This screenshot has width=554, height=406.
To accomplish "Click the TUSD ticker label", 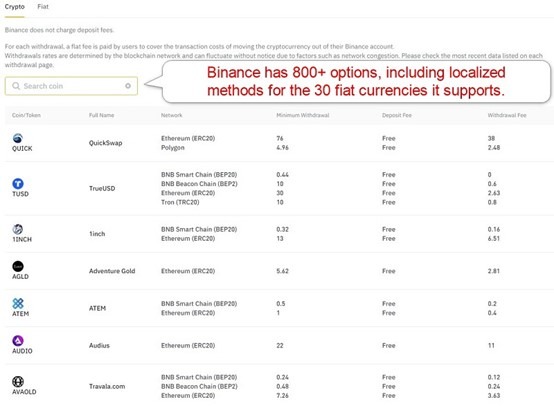I will coord(20,194).
